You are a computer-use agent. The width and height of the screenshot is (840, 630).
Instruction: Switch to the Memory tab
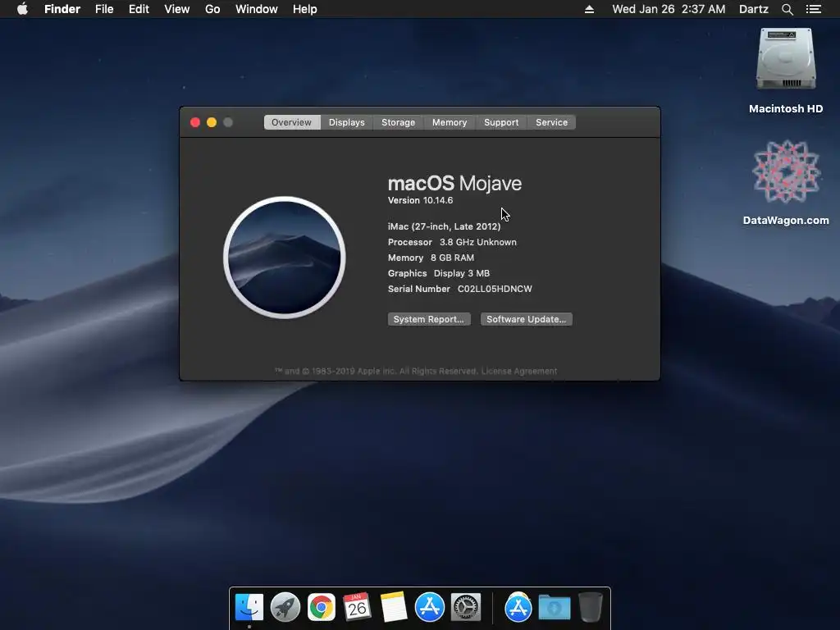[450, 122]
